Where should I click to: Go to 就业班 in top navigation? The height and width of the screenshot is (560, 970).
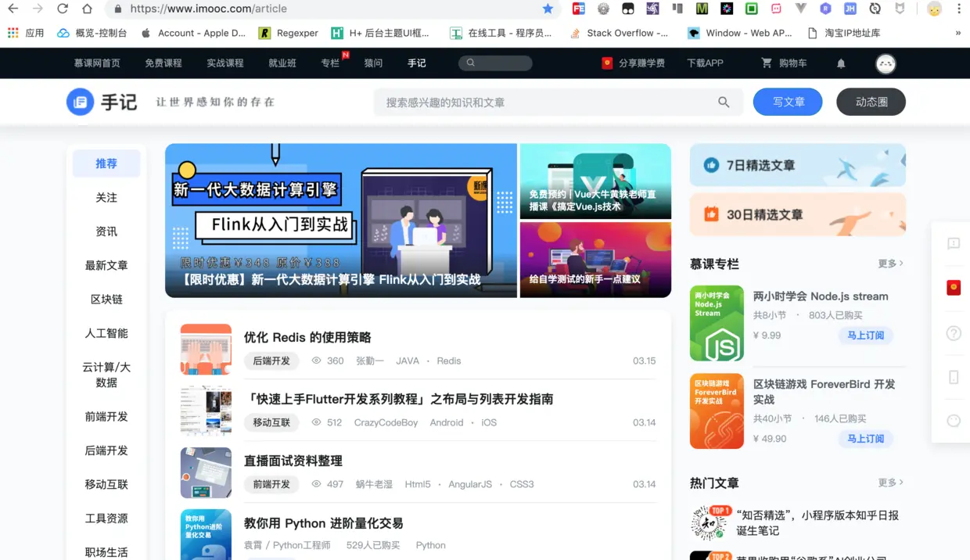(x=282, y=63)
